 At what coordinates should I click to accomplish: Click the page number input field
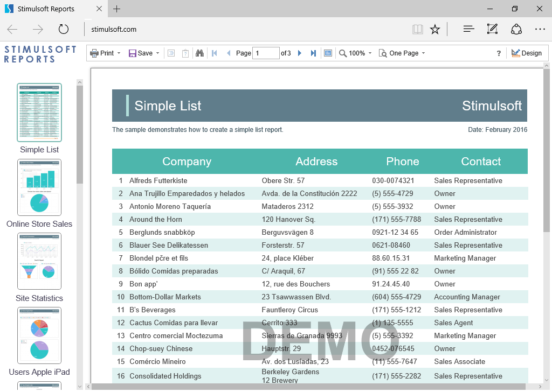pos(266,53)
